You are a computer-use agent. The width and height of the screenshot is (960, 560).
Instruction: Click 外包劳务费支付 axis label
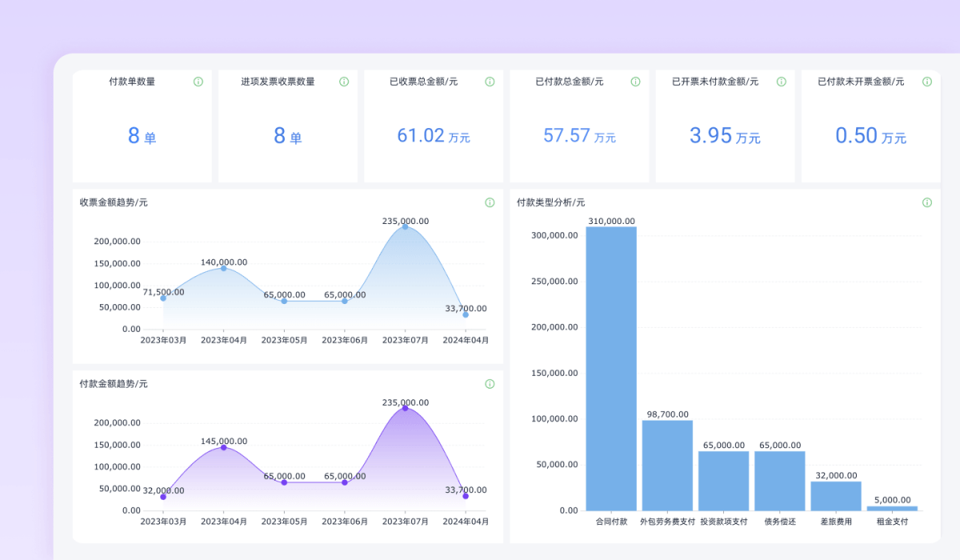[667, 522]
